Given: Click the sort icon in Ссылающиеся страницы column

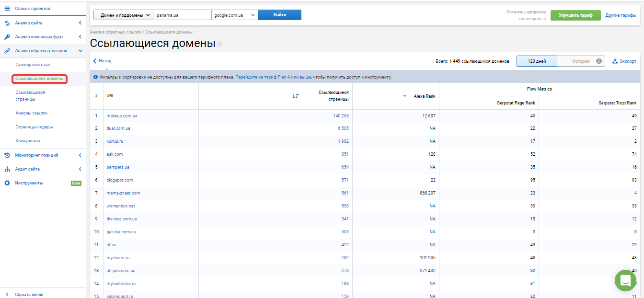Looking at the screenshot, I should pos(296,96).
